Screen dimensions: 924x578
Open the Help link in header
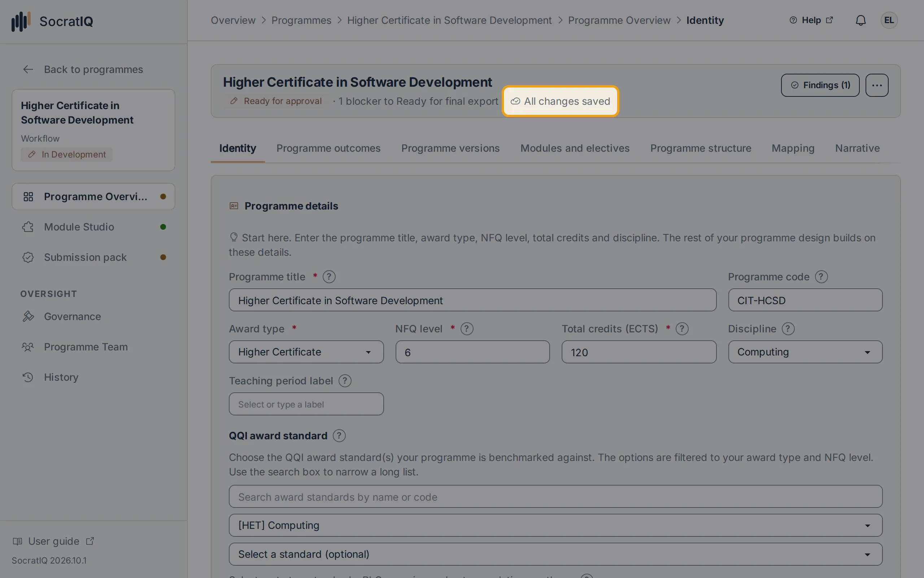(811, 20)
